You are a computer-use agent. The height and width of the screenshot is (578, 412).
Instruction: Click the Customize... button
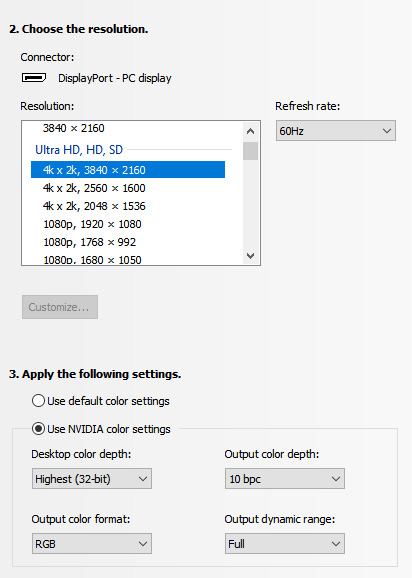tap(60, 307)
